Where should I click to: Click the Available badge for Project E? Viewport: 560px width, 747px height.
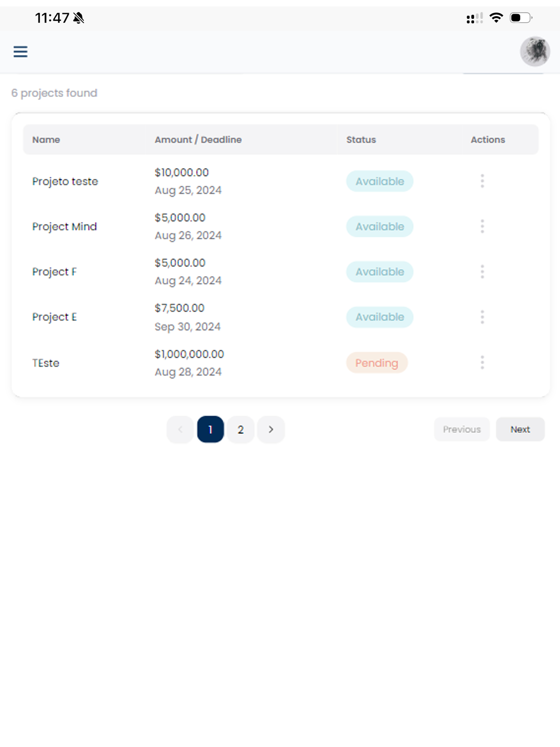point(380,317)
